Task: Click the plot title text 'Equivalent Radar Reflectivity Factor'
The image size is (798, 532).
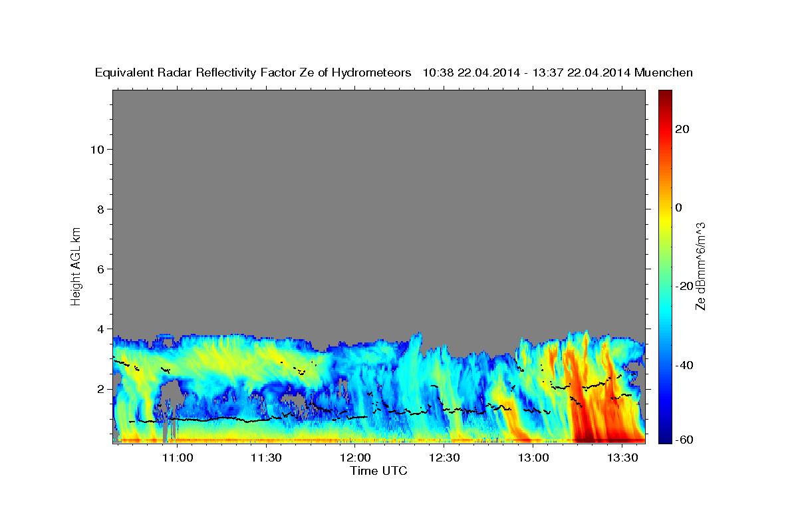Action: [197, 73]
